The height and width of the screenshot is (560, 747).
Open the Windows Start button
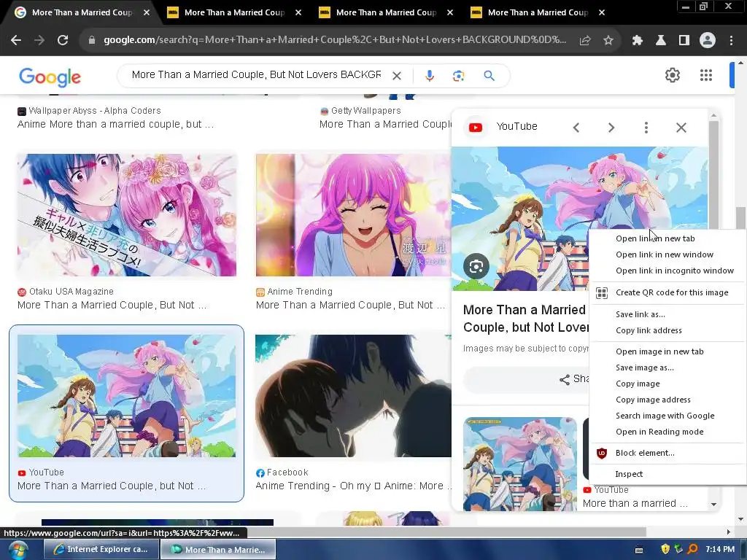point(18,550)
